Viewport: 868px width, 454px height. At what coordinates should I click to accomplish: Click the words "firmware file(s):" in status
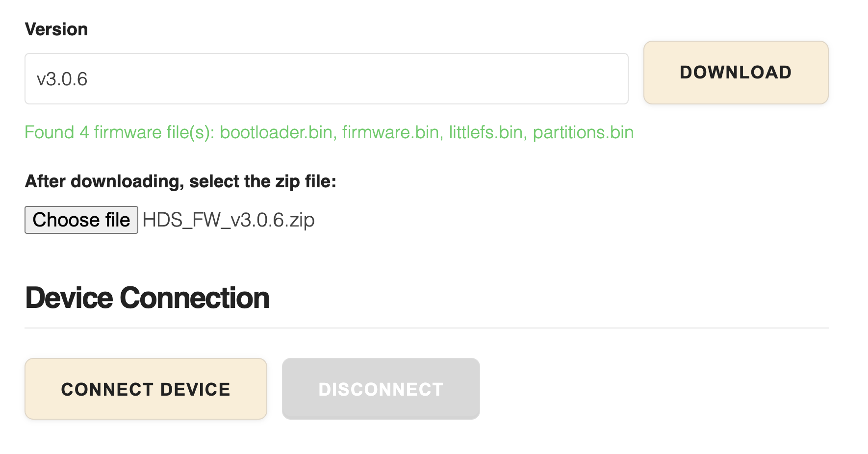pyautogui.click(x=154, y=132)
